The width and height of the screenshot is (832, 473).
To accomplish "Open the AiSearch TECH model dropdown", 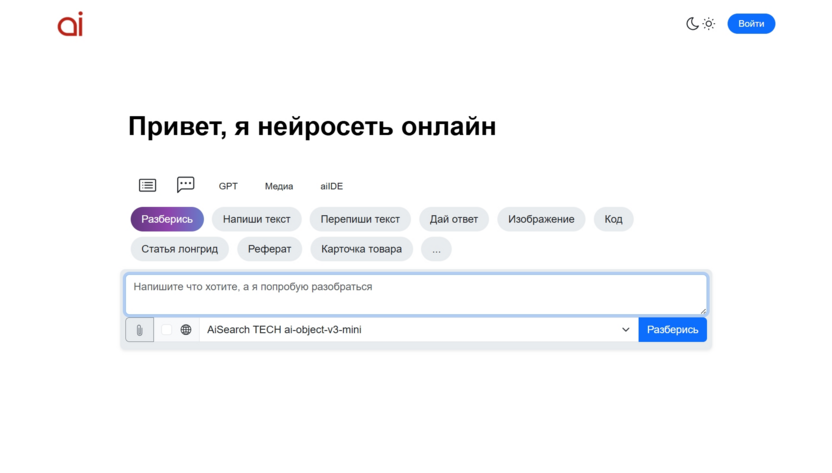I will click(419, 330).
